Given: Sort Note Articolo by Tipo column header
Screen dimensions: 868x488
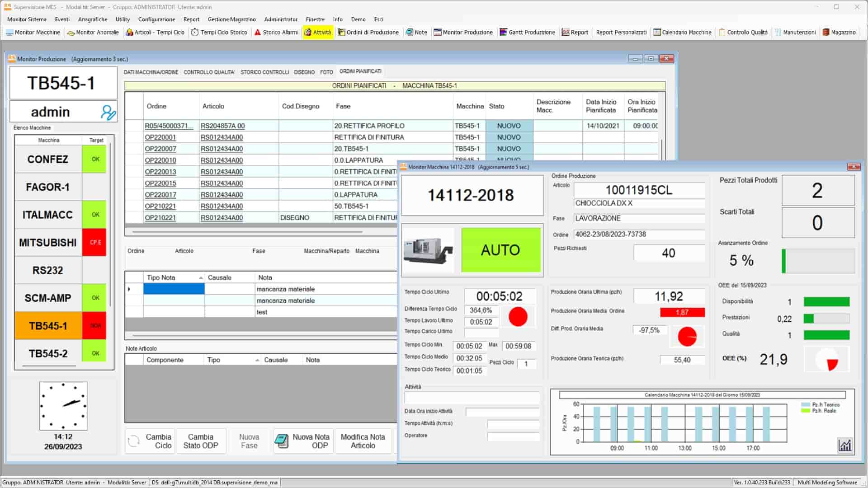Looking at the screenshot, I should (233, 360).
